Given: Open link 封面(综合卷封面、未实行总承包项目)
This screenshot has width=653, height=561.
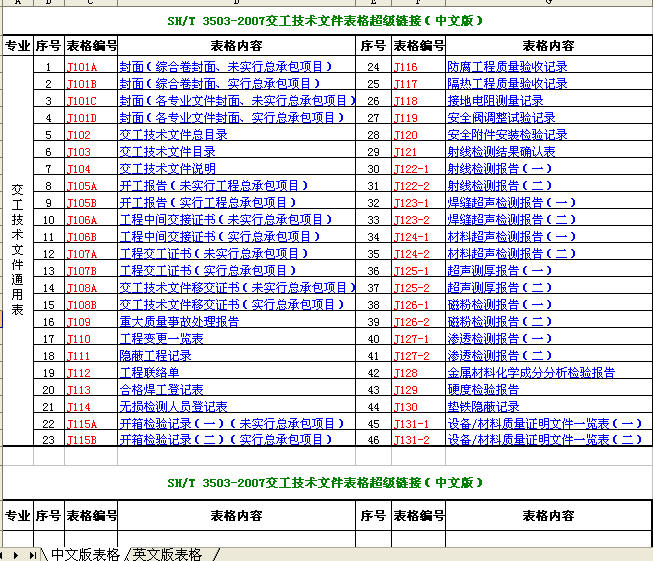Looking at the screenshot, I should coord(226,67).
